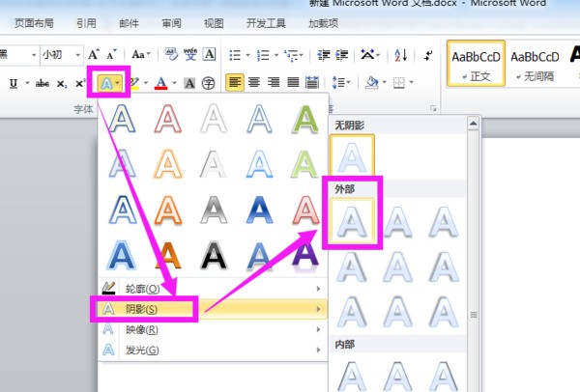This screenshot has height=392, width=580.
Task: Toggle Show/Hide paragraph marks
Action: [x=428, y=55]
